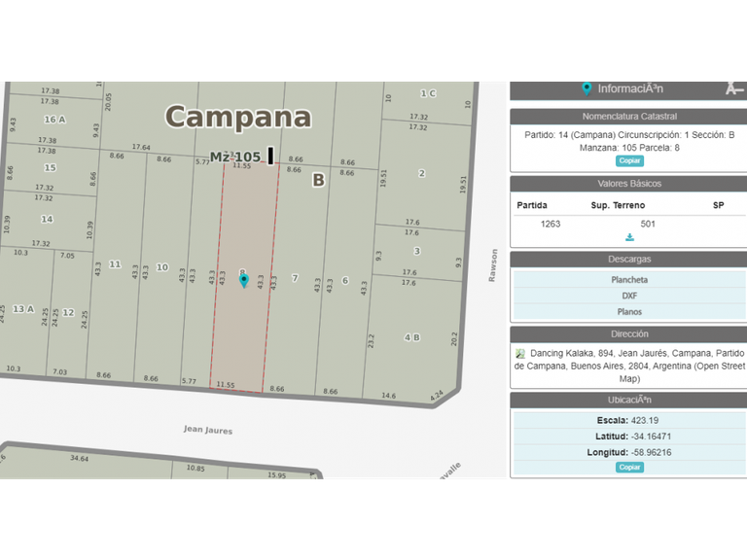747x560 pixels.
Task: Click the Descargas panel header
Action: tap(629, 260)
